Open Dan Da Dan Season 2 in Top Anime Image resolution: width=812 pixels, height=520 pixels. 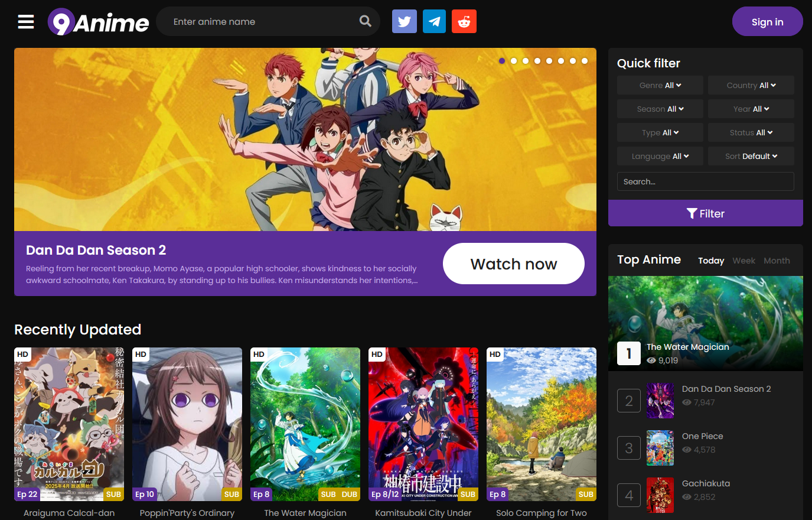pos(726,389)
